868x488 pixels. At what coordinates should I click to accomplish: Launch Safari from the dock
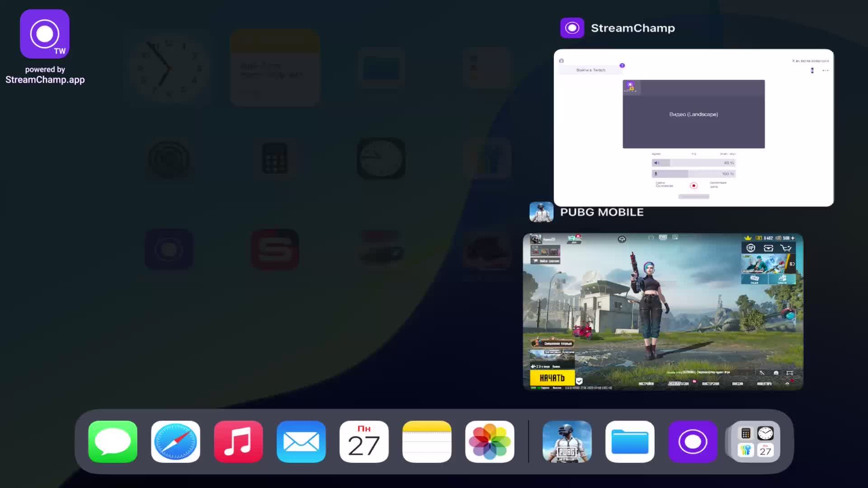(175, 441)
